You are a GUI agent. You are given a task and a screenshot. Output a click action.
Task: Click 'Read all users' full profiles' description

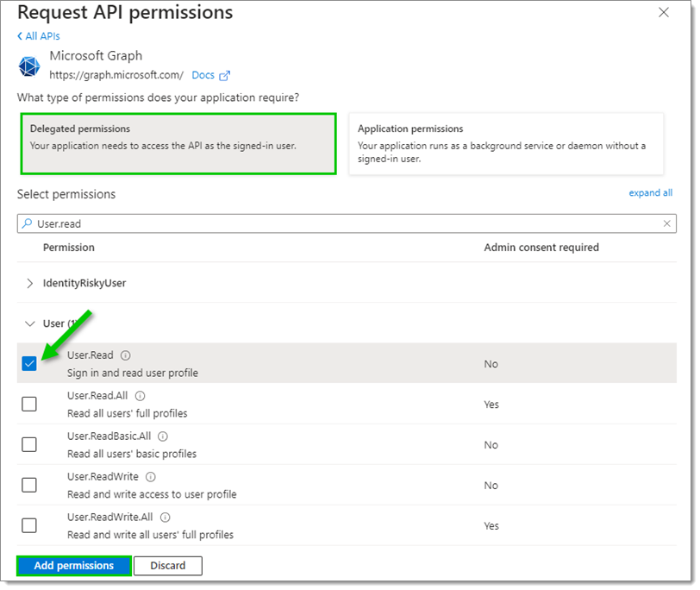click(x=128, y=413)
